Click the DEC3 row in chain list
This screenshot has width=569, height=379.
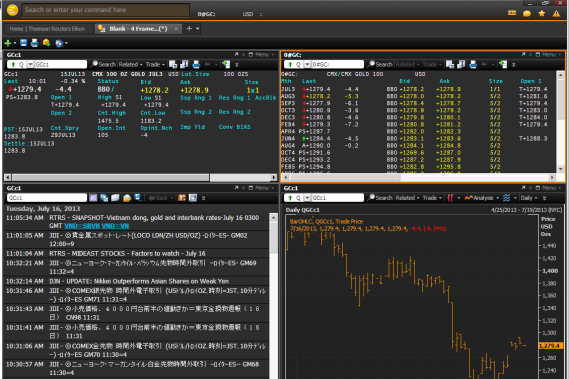point(417,117)
